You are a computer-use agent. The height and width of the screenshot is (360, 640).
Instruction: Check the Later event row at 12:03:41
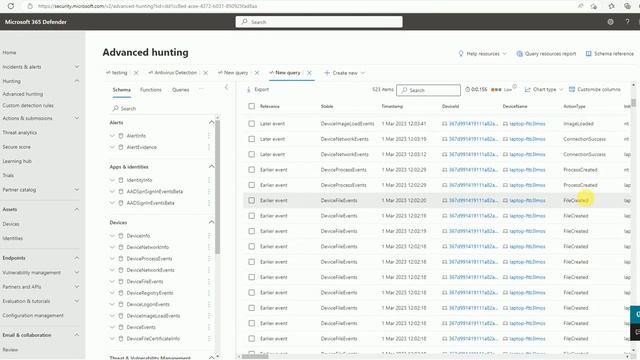pyautogui.click(x=251, y=124)
